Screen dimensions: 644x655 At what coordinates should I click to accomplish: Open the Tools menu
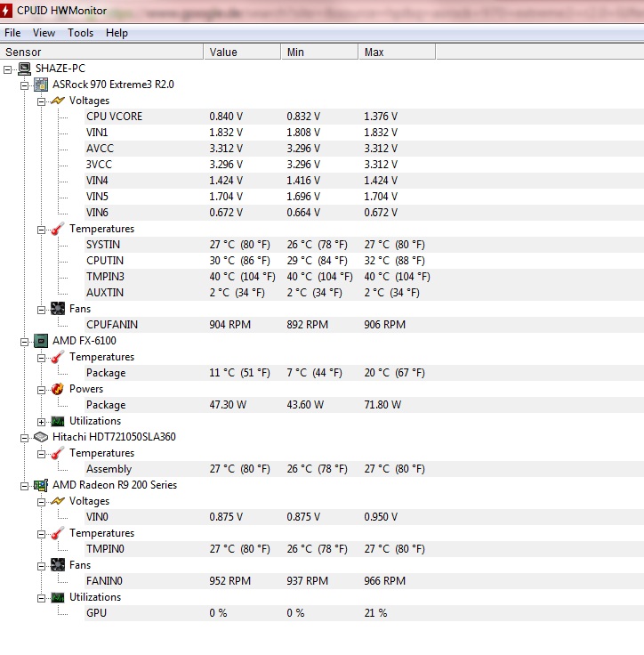point(81,33)
